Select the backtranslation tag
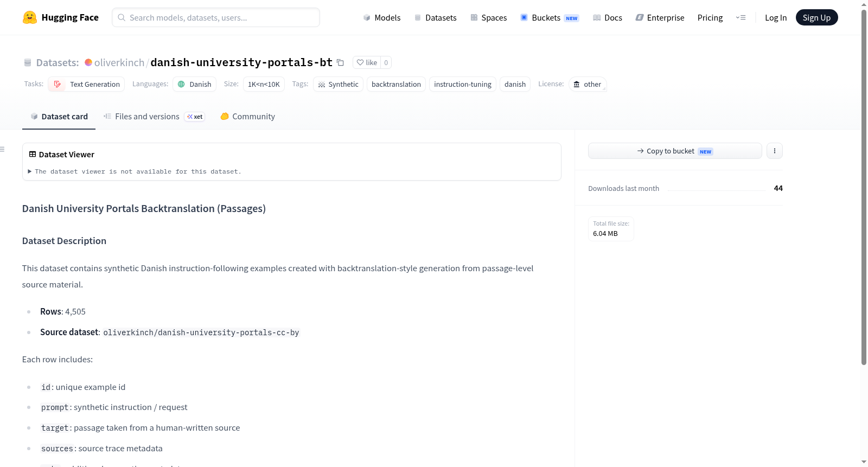 [396, 84]
